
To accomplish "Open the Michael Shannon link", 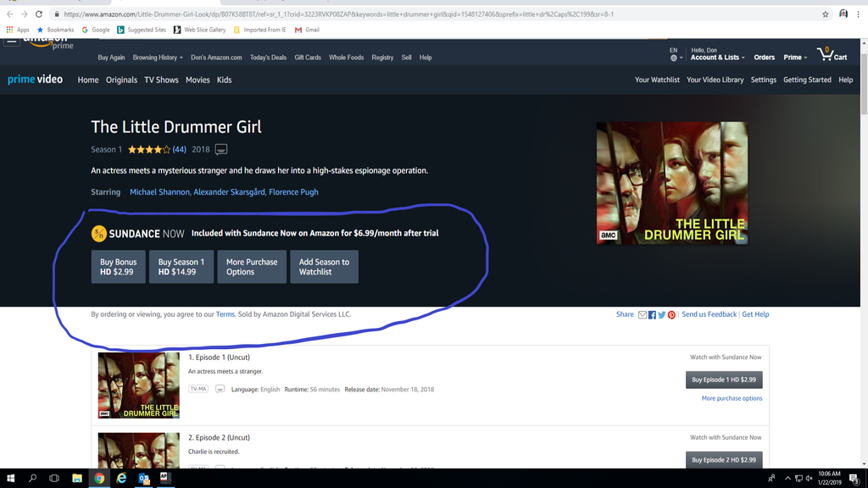I will click(x=159, y=192).
